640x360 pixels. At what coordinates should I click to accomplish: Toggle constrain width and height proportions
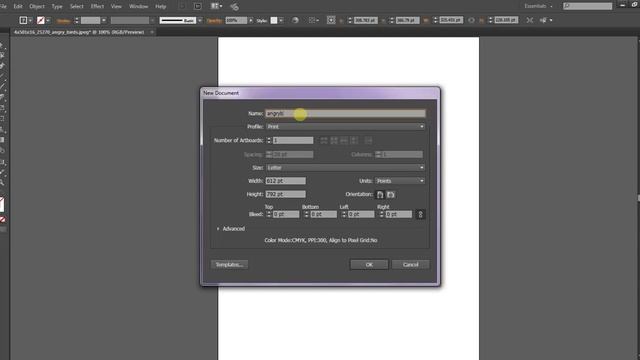coord(471,20)
